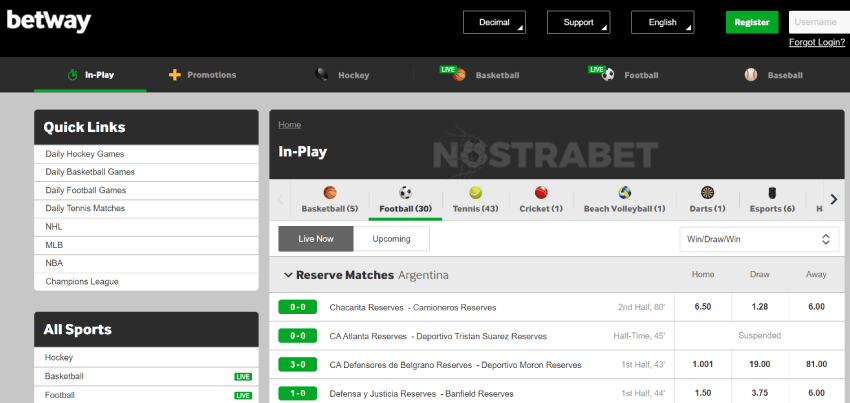This screenshot has height=403, width=850.
Task: Click the Darts (1) dartboard icon
Action: (707, 193)
